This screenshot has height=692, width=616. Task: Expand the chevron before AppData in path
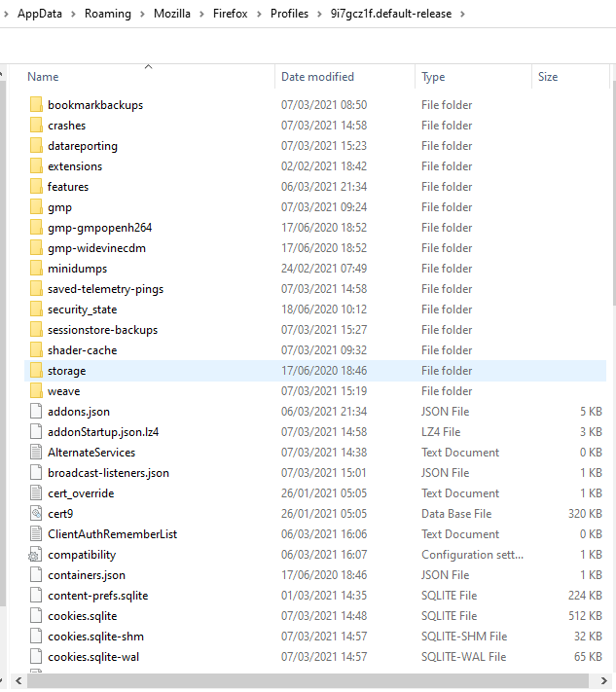6,15
